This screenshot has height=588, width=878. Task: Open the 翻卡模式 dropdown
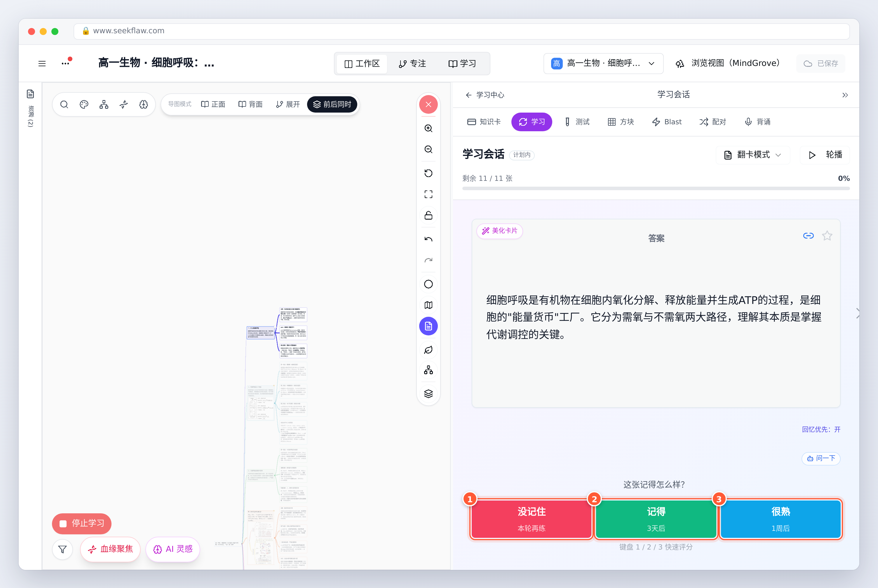click(753, 155)
